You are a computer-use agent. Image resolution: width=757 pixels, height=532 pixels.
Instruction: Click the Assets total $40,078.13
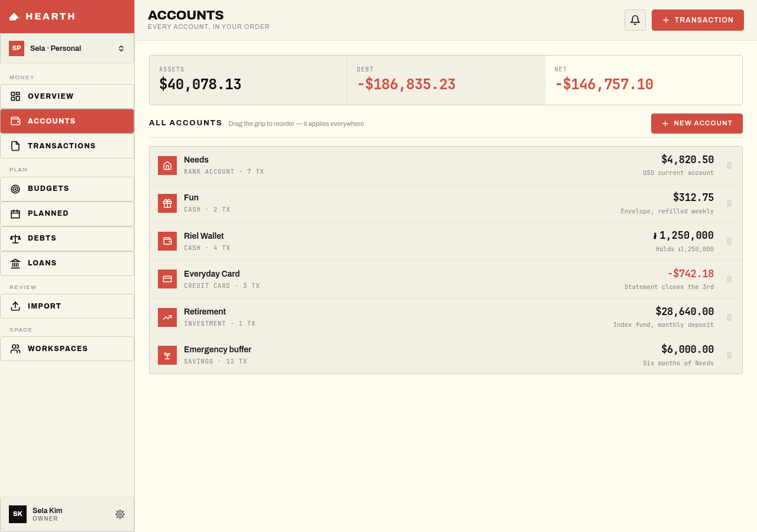(x=200, y=85)
